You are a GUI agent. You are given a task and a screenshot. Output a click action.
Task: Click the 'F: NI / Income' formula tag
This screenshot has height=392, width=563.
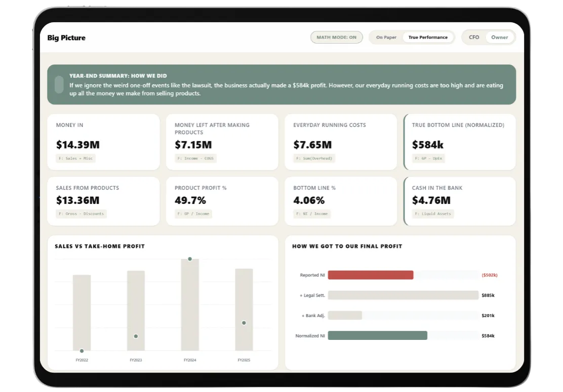pyautogui.click(x=312, y=214)
